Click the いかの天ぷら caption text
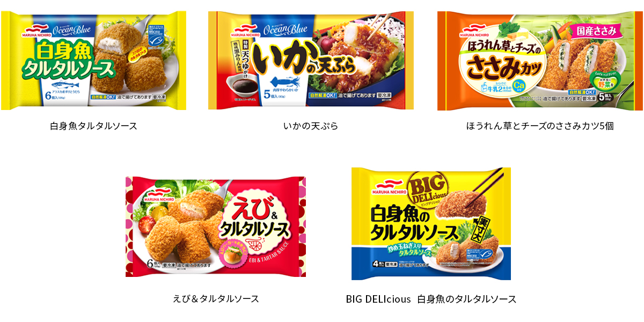 click(x=311, y=127)
